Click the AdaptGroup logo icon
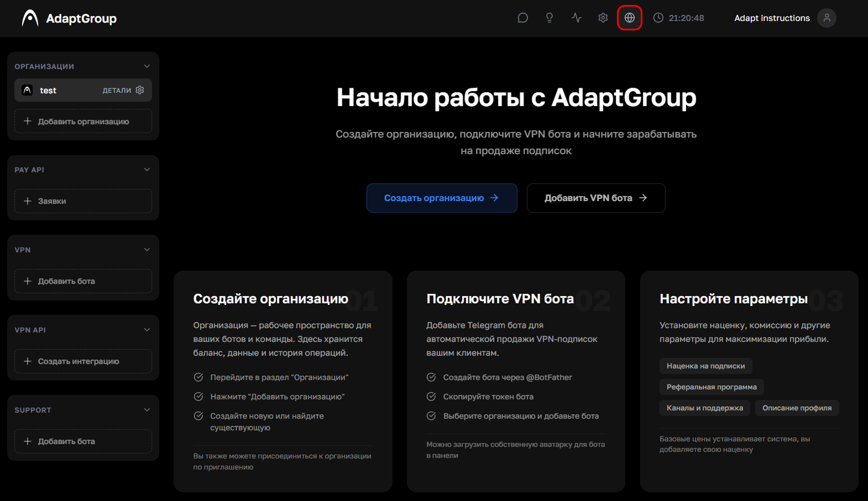Viewport: 868px width, 501px height. pos(30,18)
